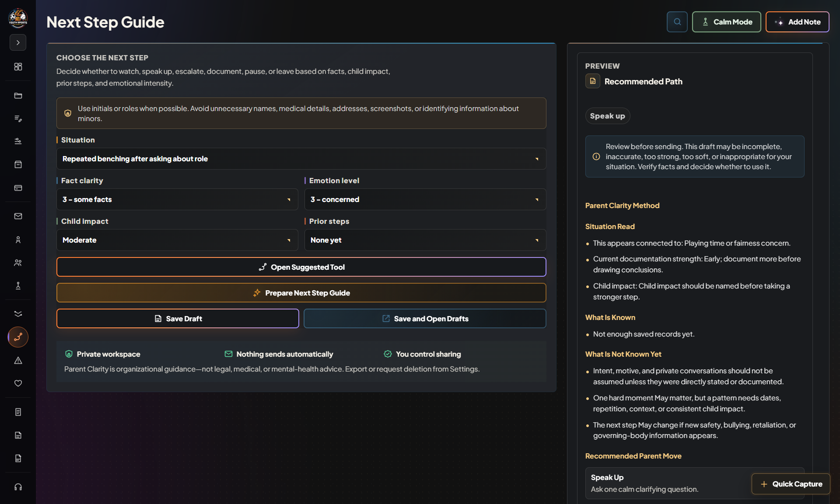Click the Save Draft button

coord(178,319)
